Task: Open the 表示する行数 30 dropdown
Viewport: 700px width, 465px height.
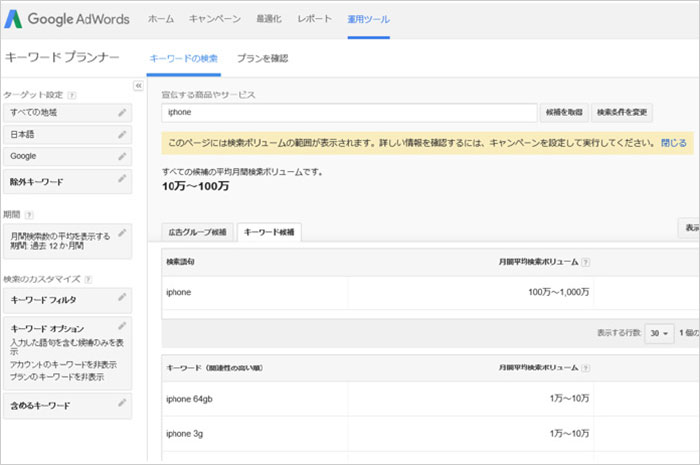Action: pyautogui.click(x=659, y=333)
